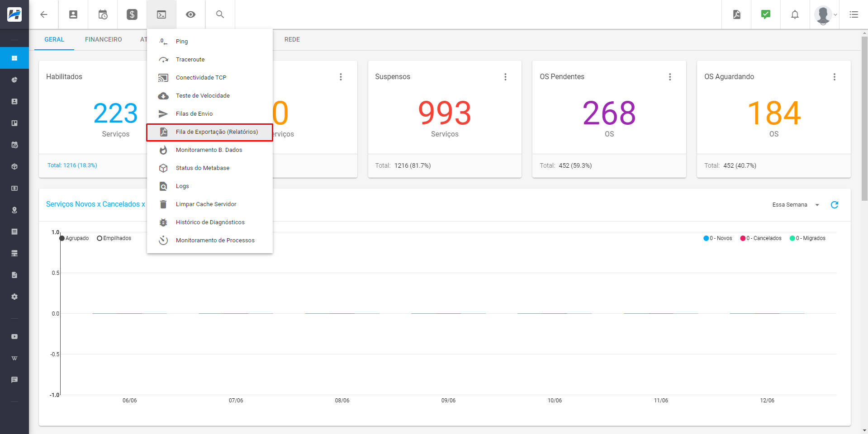Open the server rack icon in sidebar
Image resolution: width=868 pixels, height=434 pixels.
pos(14,254)
